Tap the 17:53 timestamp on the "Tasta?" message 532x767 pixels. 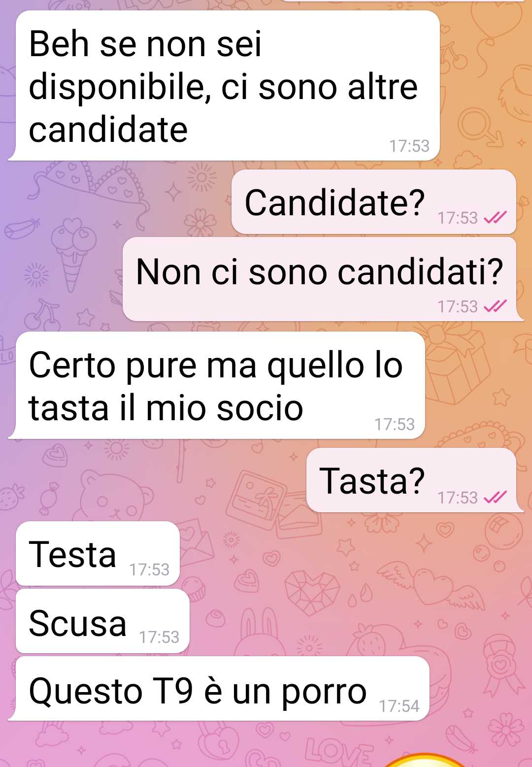tap(458, 498)
